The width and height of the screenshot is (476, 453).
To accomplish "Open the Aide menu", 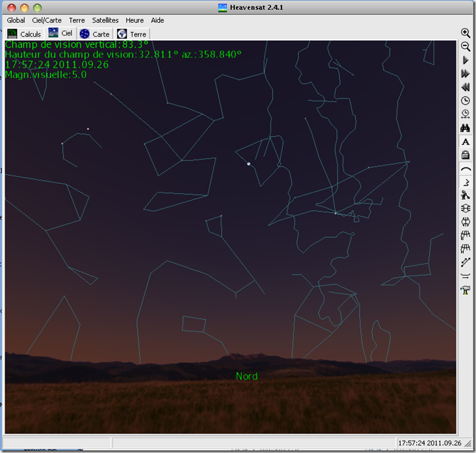I will [x=157, y=20].
